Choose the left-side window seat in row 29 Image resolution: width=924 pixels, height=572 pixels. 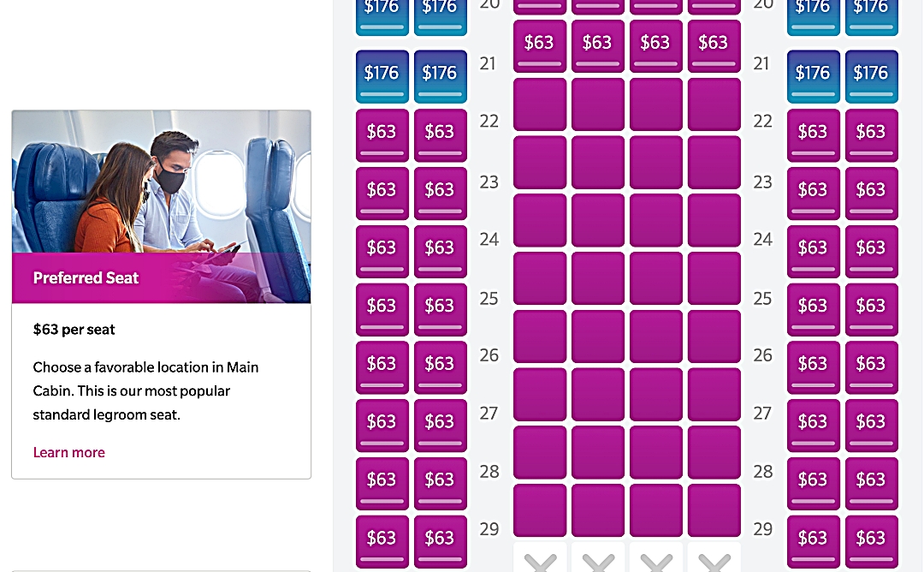tap(382, 541)
